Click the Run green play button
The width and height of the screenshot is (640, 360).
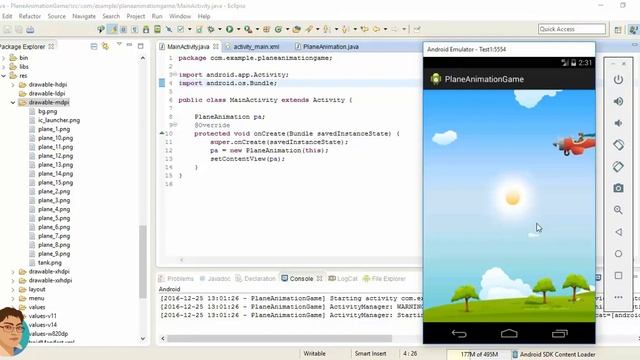coord(229,29)
